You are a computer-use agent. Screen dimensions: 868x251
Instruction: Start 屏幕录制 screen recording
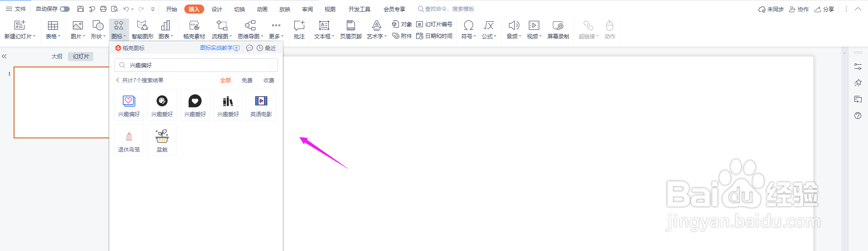click(x=558, y=30)
